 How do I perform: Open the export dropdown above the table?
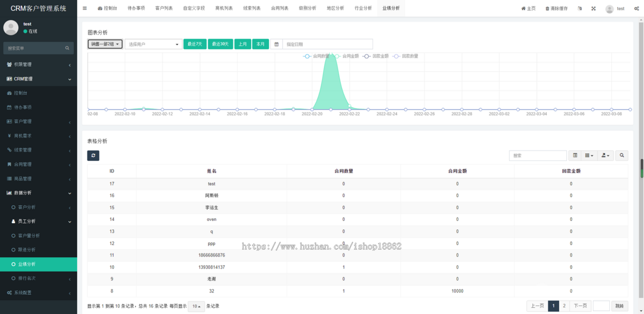(605, 155)
